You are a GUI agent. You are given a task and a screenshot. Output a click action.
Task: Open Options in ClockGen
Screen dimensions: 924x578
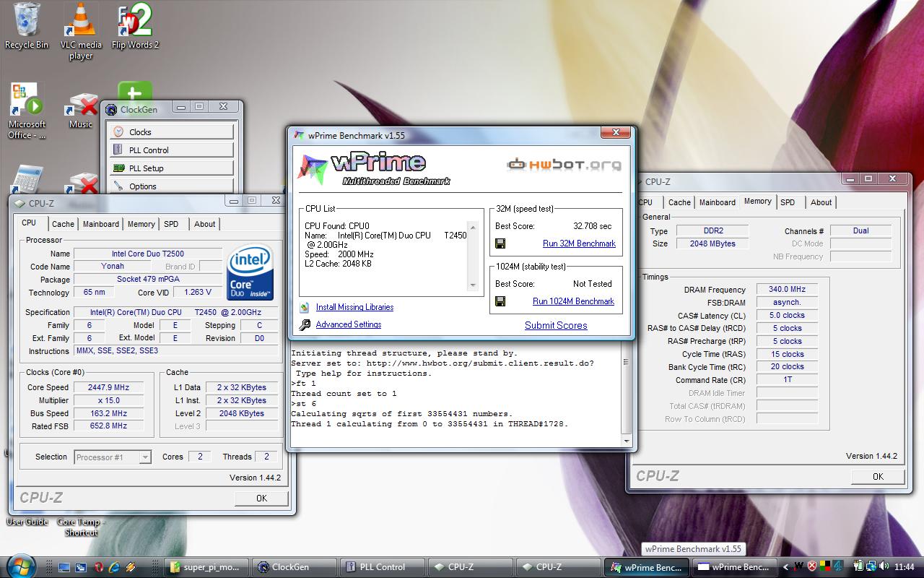[x=172, y=186]
